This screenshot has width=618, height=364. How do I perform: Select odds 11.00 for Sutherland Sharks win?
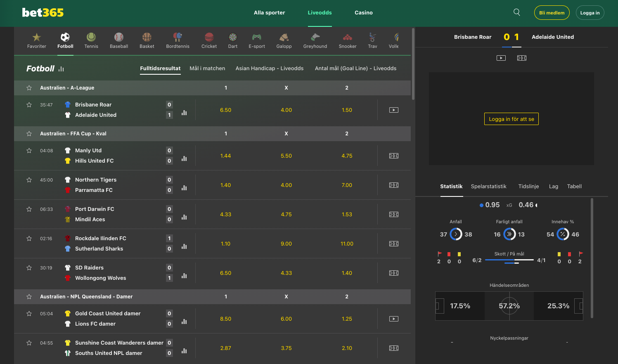click(x=347, y=243)
